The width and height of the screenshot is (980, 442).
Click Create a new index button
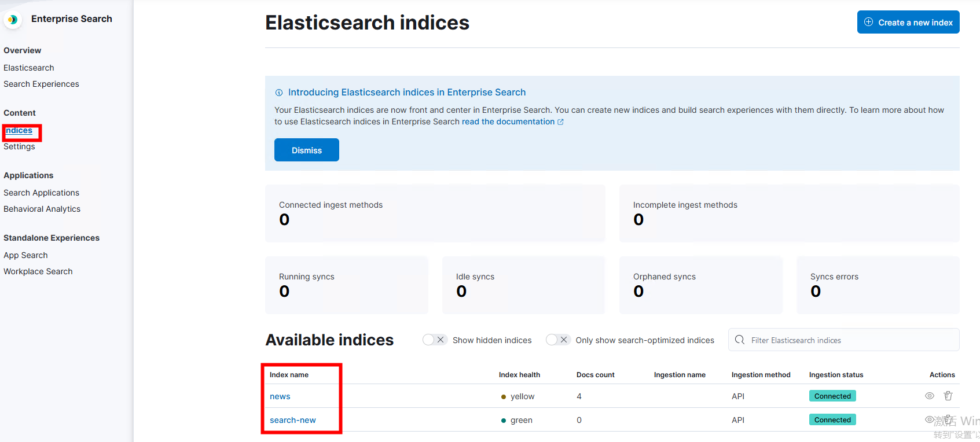click(x=908, y=22)
